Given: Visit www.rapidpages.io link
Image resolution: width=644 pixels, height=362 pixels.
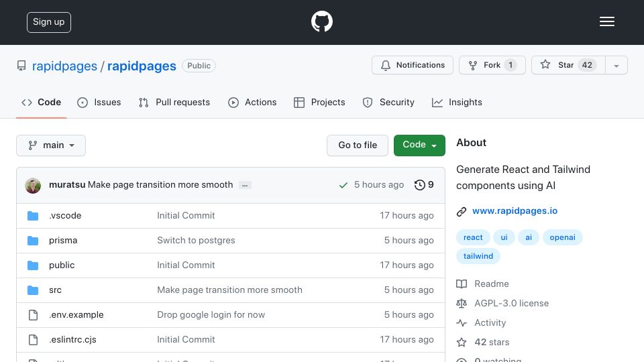Looking at the screenshot, I should 515,211.
